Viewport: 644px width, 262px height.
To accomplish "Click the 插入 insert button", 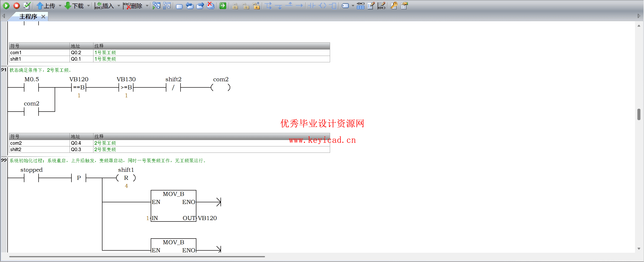I will 105,5.
